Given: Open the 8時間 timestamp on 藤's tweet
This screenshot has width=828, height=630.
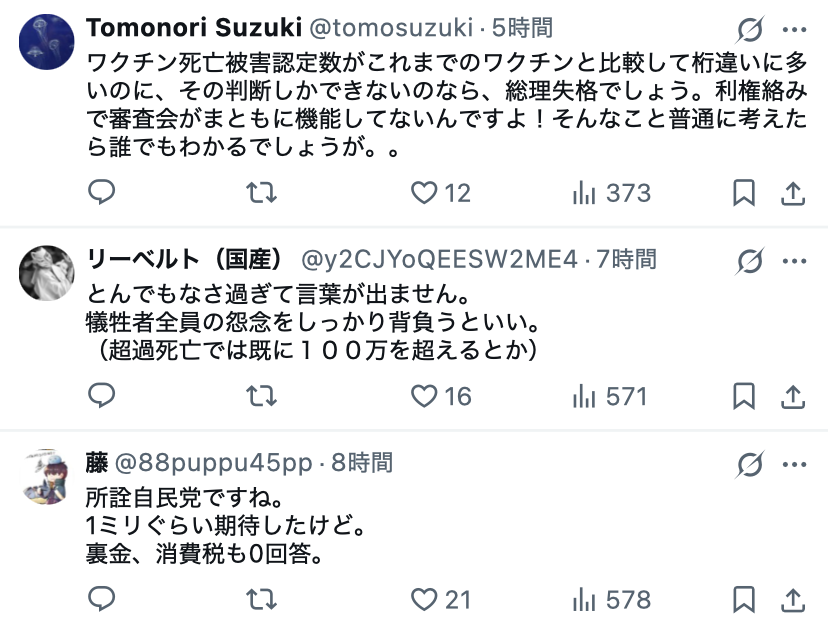Looking at the screenshot, I should (362, 463).
